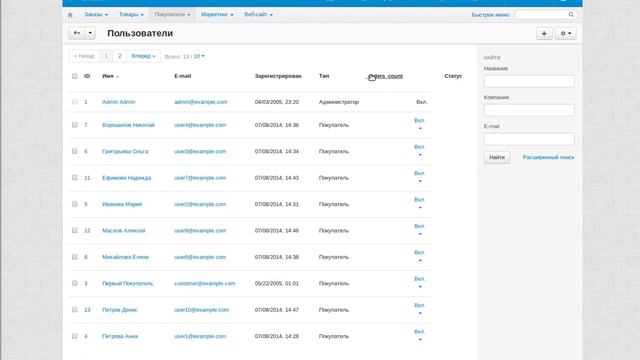640x360 pixels.
Task: Change items per page dropdown 10
Action: [x=199, y=56]
